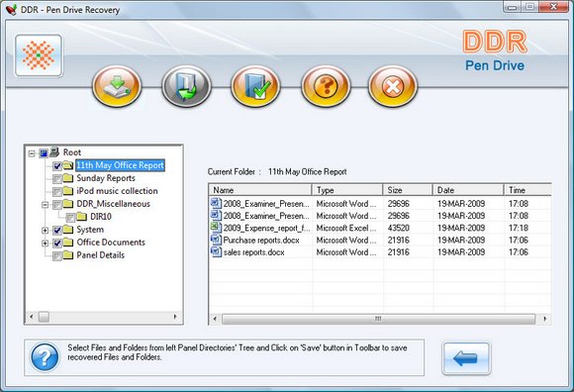Uncheck the Office Documents checkbox

coord(57,244)
